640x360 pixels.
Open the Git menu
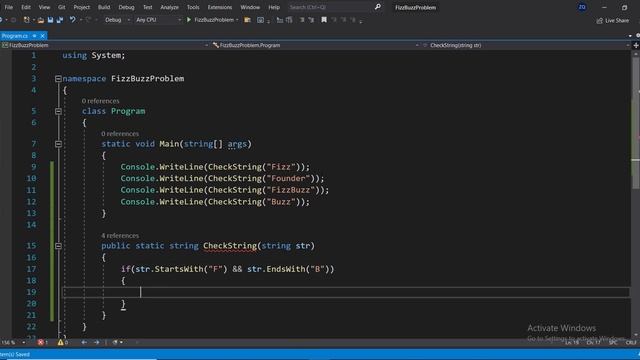[x=61, y=7]
